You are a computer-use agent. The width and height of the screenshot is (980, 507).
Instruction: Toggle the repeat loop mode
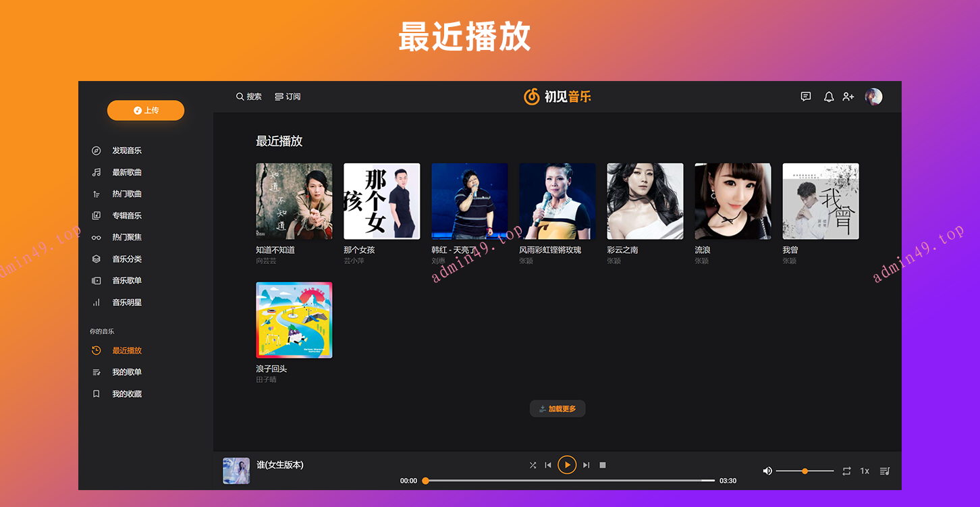(x=846, y=471)
